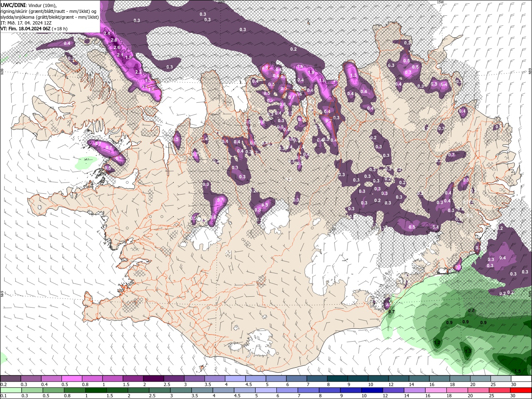
Task: Select the pale lavender upper swatch starting at 4
Action: click(x=235, y=379)
